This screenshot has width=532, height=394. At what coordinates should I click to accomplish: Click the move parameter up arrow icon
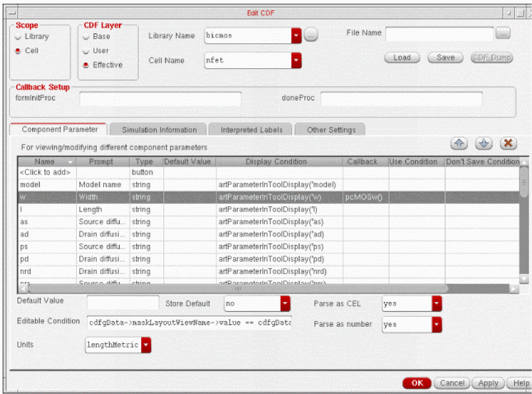pos(459,144)
